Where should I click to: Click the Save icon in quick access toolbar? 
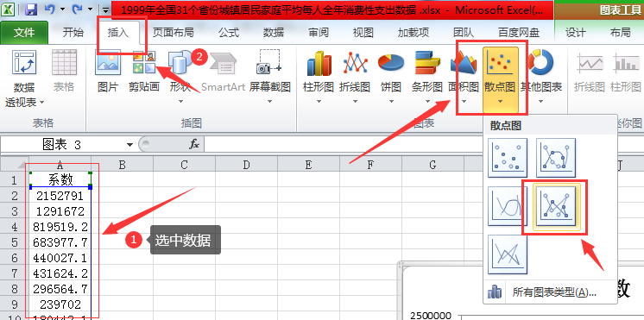click(31, 9)
